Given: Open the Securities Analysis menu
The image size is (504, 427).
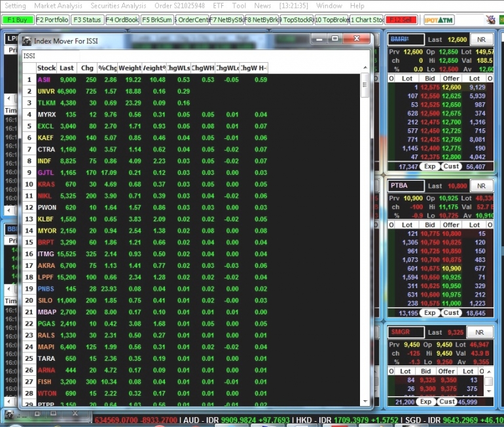Looking at the screenshot, I should (x=118, y=6).
